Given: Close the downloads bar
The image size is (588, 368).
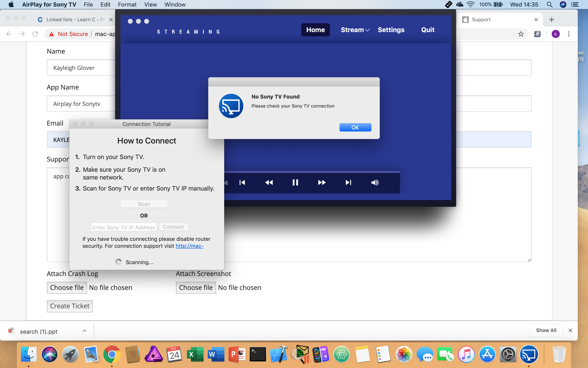Looking at the screenshot, I should [x=570, y=330].
